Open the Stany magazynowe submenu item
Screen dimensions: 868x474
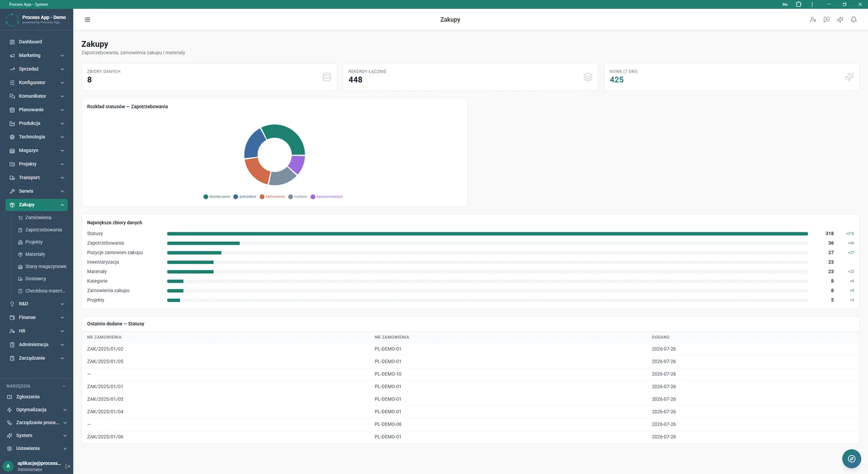click(x=46, y=267)
